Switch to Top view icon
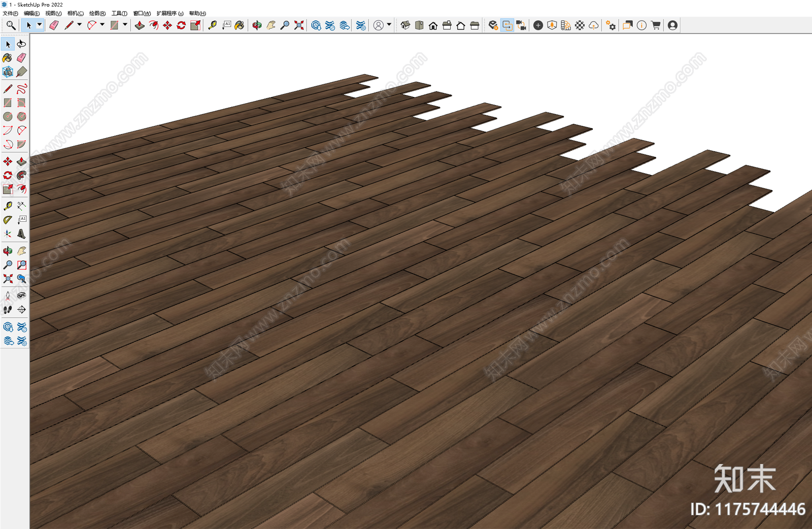 (x=419, y=25)
